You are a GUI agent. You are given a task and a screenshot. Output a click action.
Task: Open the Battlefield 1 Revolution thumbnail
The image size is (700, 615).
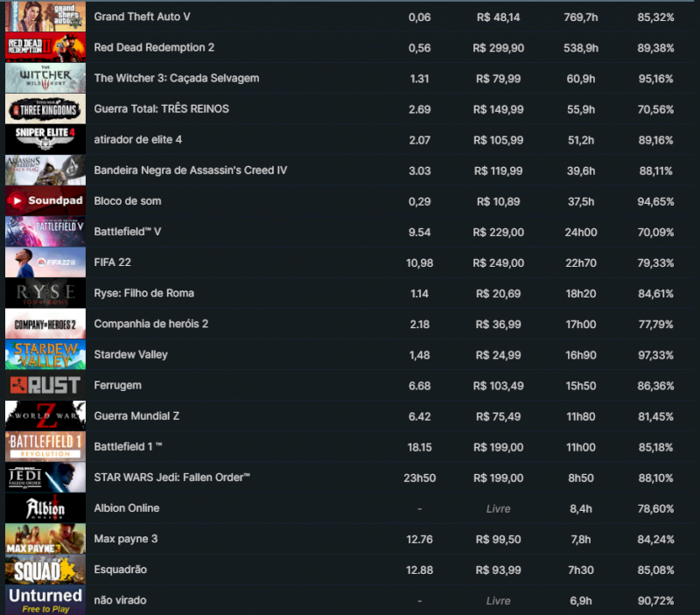pos(45,447)
